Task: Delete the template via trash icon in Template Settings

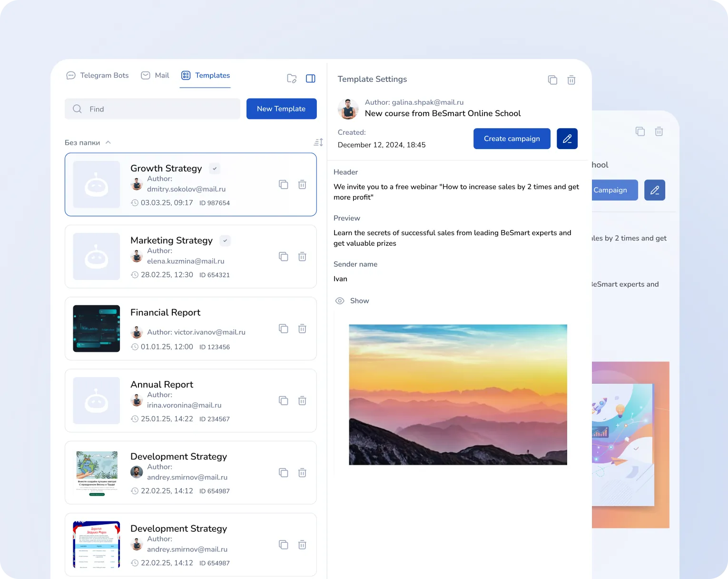Action: pos(571,80)
